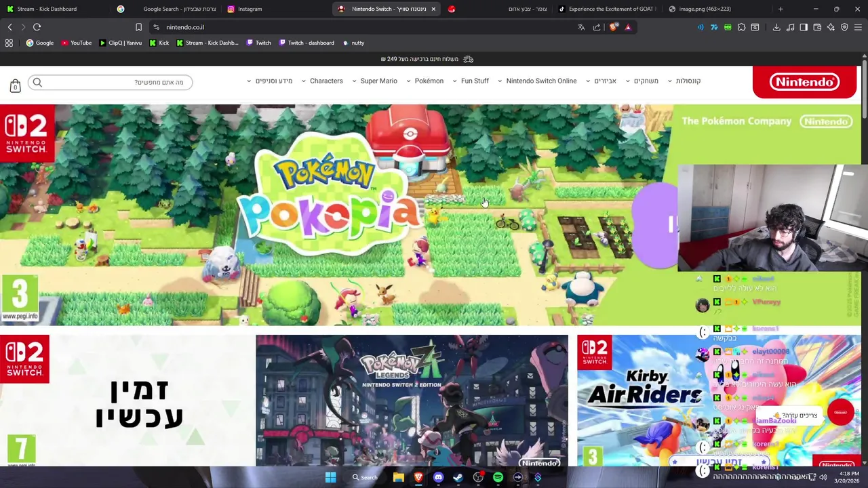Click the green Kick extension icon
The image size is (868, 488).
coord(728,27)
